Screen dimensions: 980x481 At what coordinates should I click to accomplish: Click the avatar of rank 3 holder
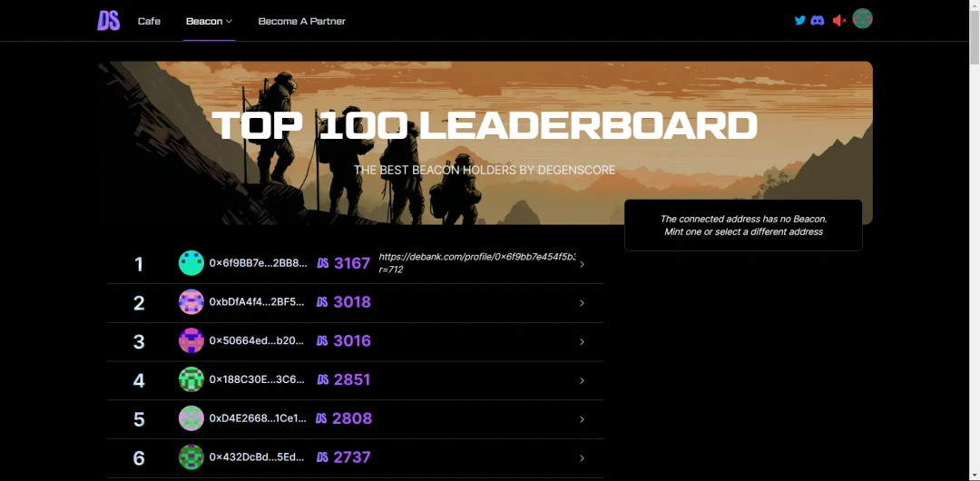tap(191, 341)
